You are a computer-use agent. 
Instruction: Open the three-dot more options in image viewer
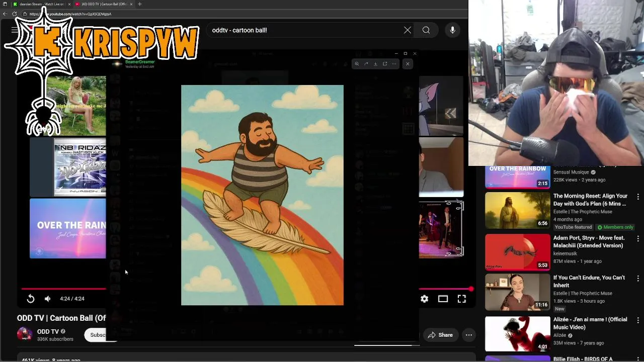point(394,64)
